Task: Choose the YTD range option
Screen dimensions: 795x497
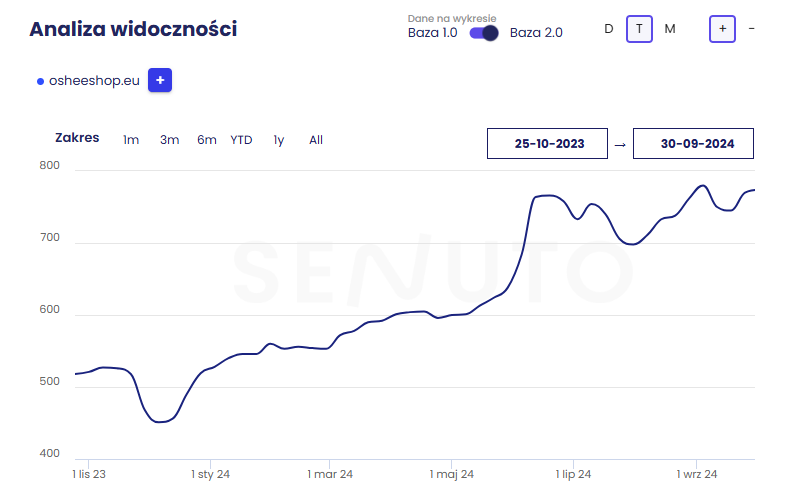Action: click(241, 140)
